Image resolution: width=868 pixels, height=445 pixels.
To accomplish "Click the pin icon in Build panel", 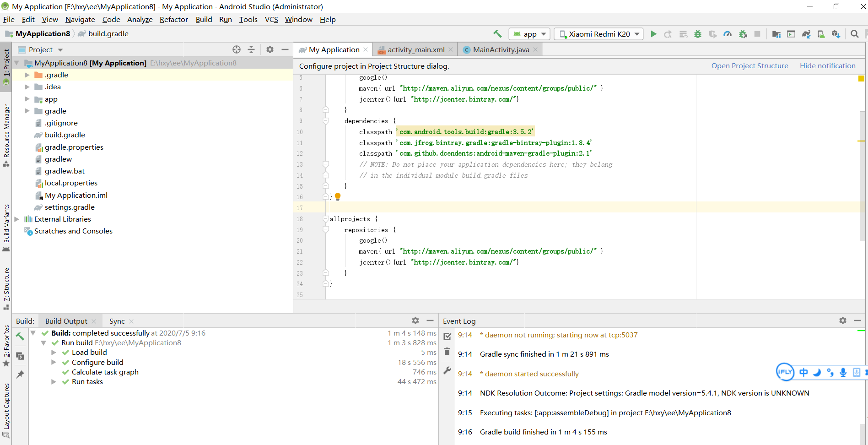I will [20, 374].
